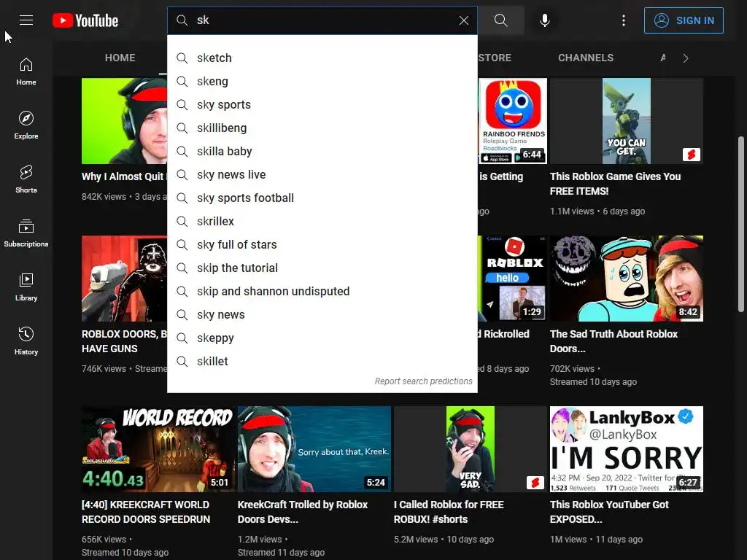This screenshot has width=747, height=560.
Task: Switch to the HOME channel tab
Action: 120,58
